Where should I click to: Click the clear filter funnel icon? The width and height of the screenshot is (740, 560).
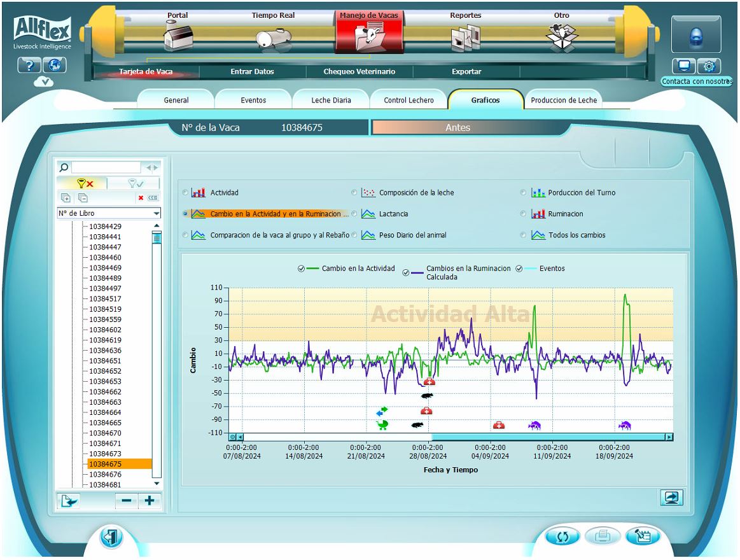(84, 183)
